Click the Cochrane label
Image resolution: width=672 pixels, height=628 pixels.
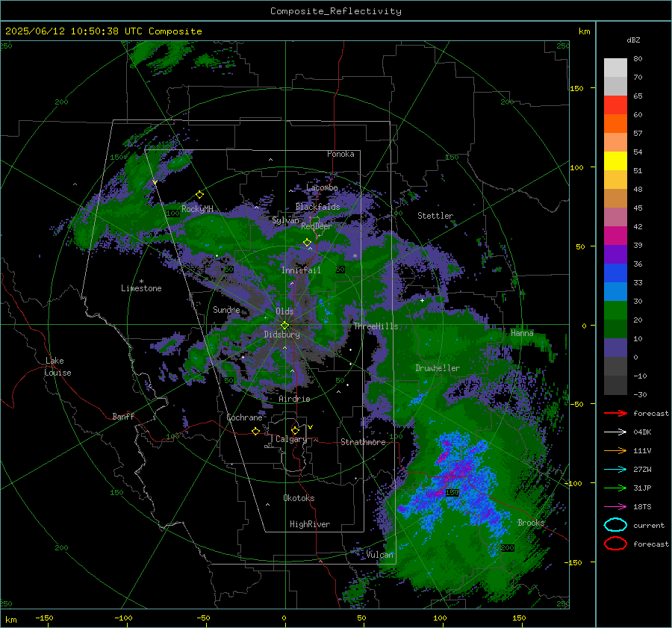(244, 417)
